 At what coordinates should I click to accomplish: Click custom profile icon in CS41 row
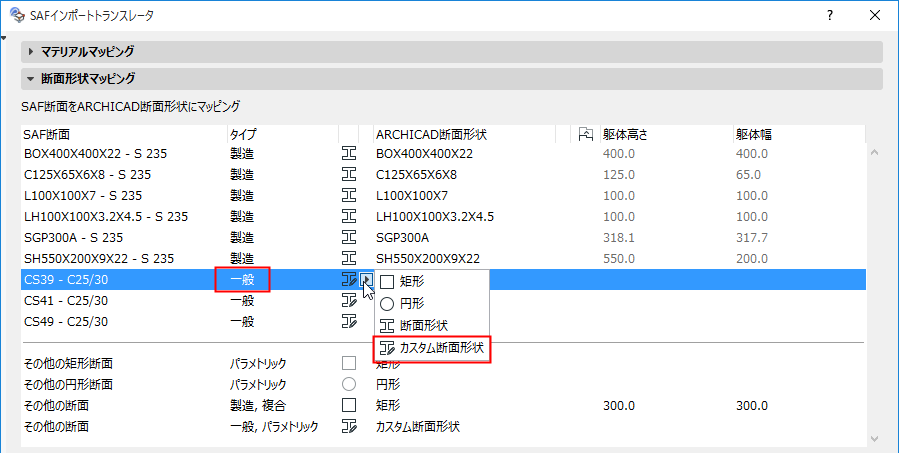tap(349, 300)
